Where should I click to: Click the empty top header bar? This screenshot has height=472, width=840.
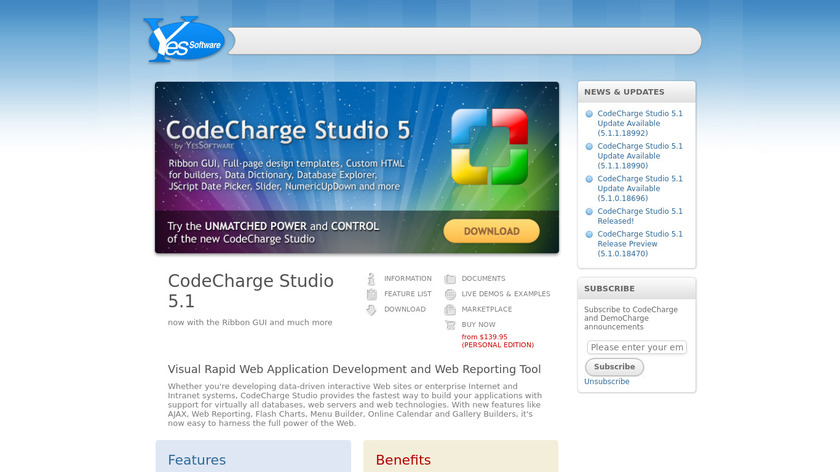pyautogui.click(x=464, y=41)
